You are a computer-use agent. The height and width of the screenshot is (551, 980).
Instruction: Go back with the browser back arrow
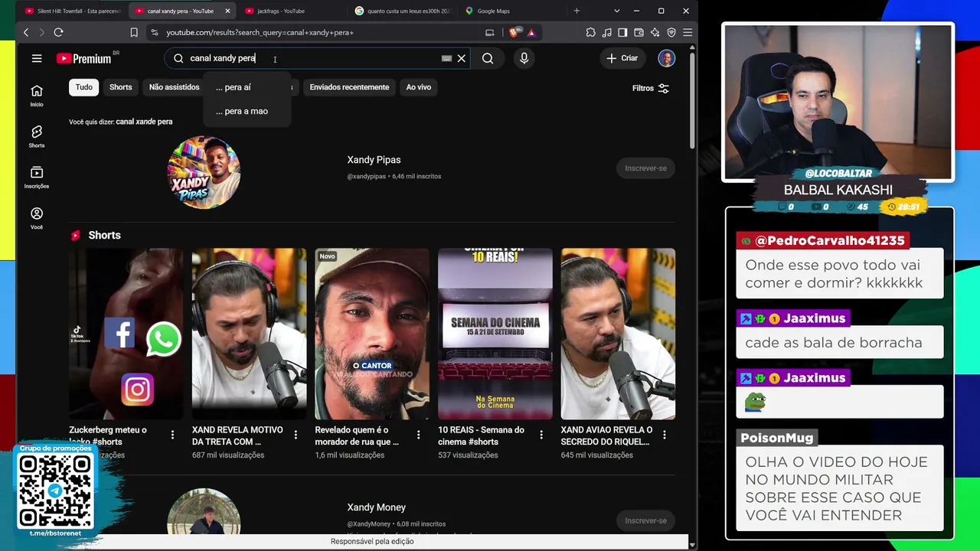point(26,32)
